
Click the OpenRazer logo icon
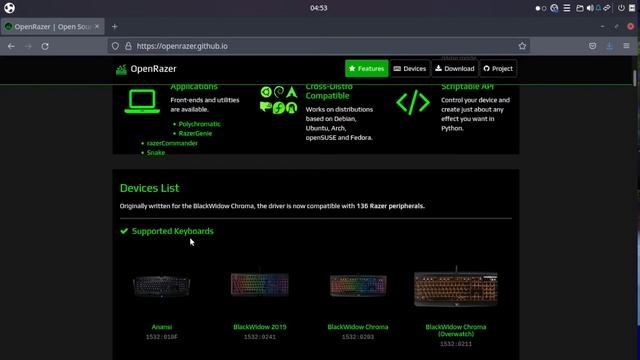click(x=121, y=69)
